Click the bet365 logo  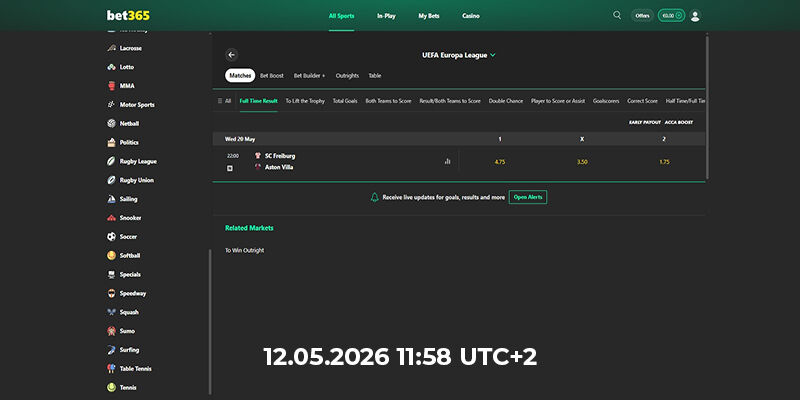click(128, 15)
